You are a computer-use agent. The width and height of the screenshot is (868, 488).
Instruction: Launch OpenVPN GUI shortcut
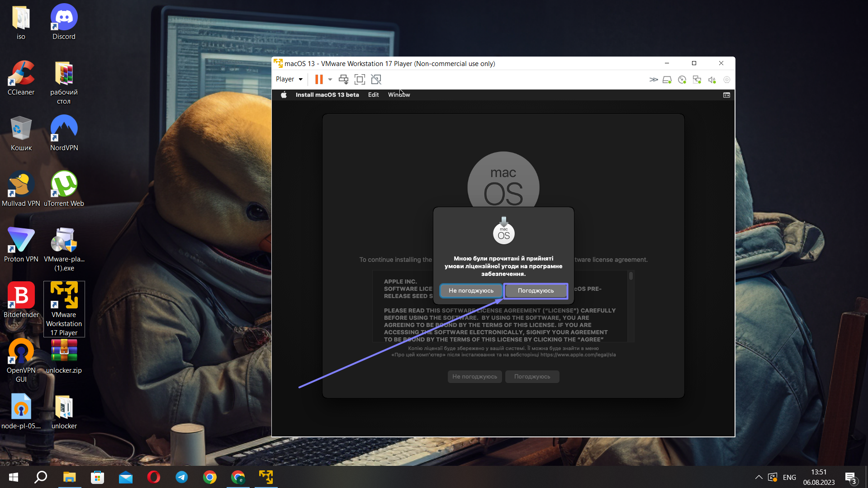[x=21, y=361]
